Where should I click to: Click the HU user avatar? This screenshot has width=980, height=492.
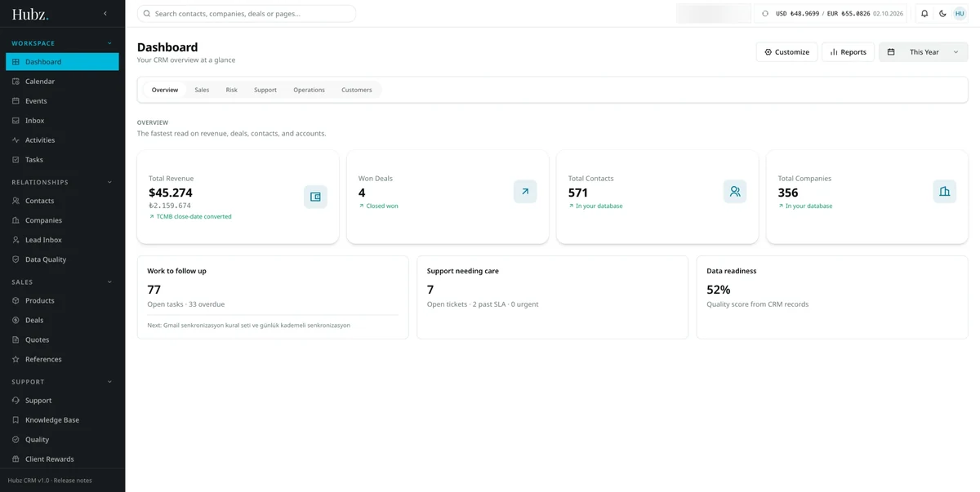tap(960, 14)
